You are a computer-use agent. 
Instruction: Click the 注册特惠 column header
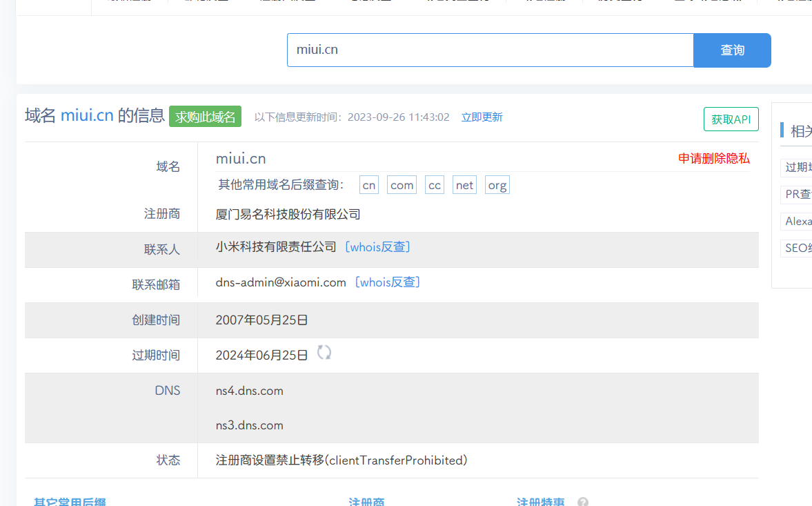tap(541, 501)
